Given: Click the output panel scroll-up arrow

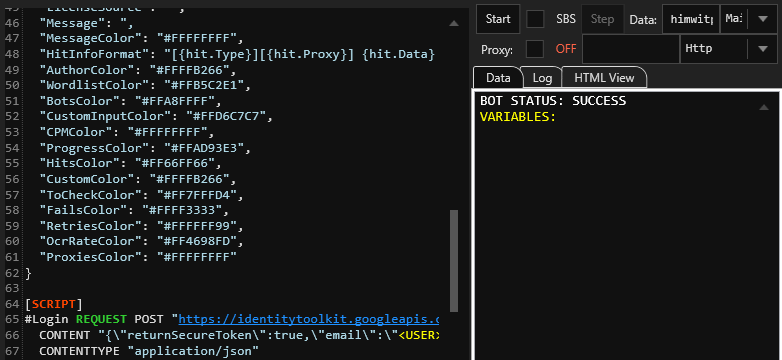Looking at the screenshot, I should tap(764, 107).
